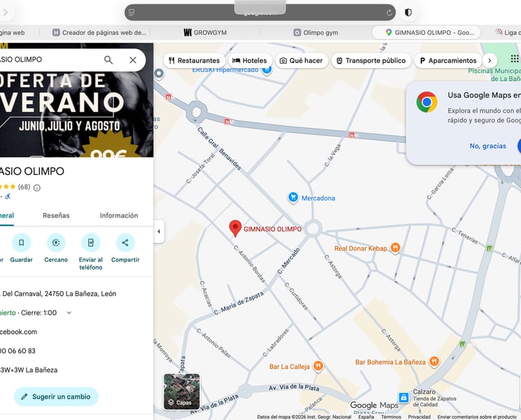Select the Hoteles filter chip
The height and width of the screenshot is (420, 521).
click(250, 60)
